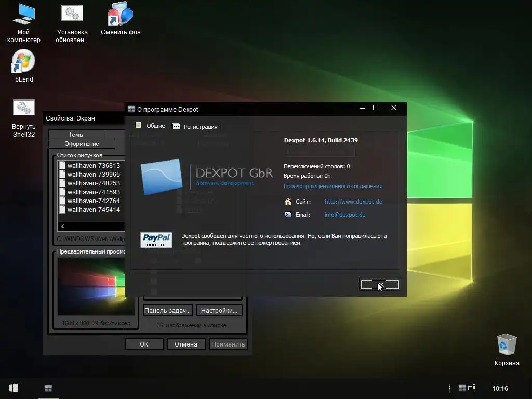Click the PayPal Donate image

[156, 240]
